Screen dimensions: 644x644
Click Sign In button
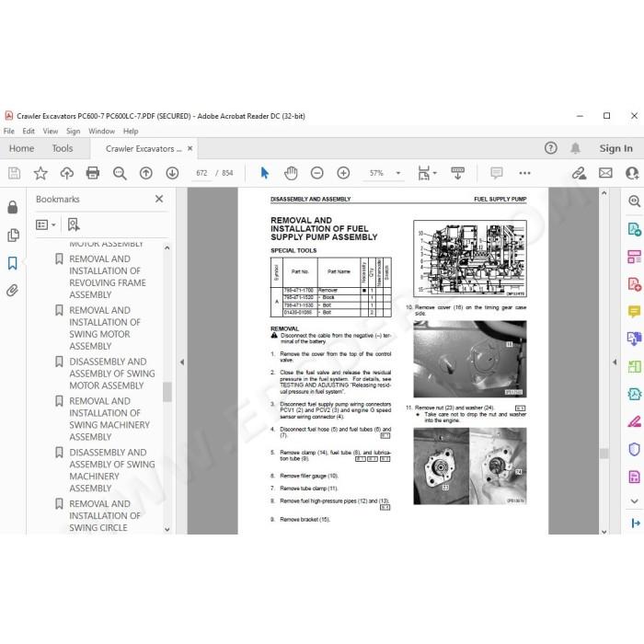[x=615, y=148]
